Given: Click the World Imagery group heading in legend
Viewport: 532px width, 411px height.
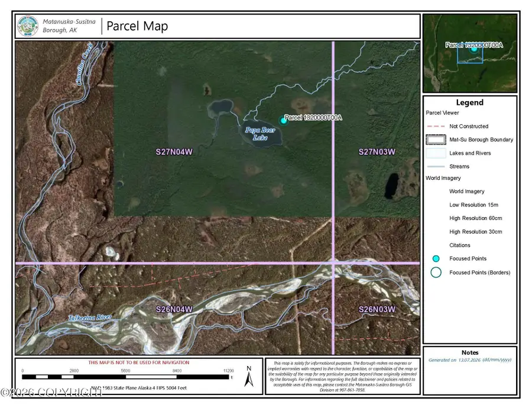Looking at the screenshot, I should [443, 178].
